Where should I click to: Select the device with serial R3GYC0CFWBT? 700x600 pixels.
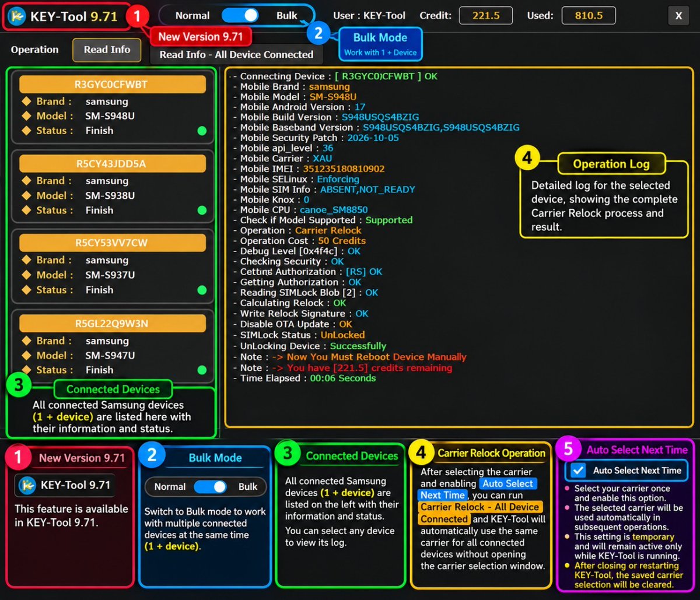[x=113, y=85]
